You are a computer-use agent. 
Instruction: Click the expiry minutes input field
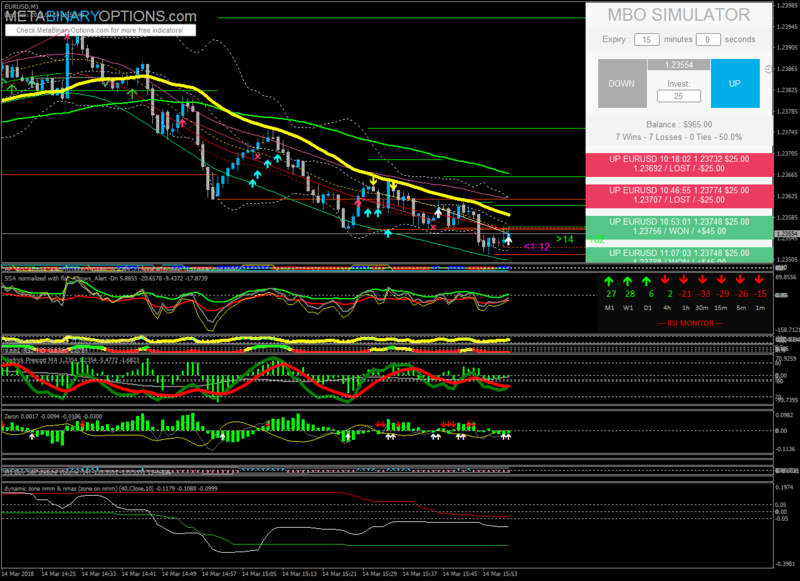(647, 39)
